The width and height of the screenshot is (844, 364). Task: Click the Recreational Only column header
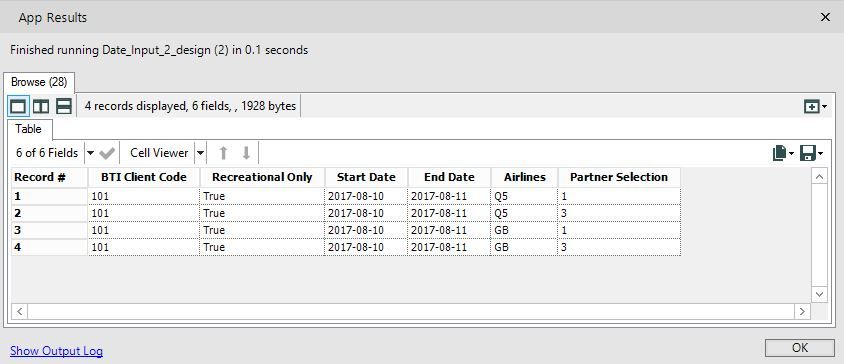tap(262, 177)
